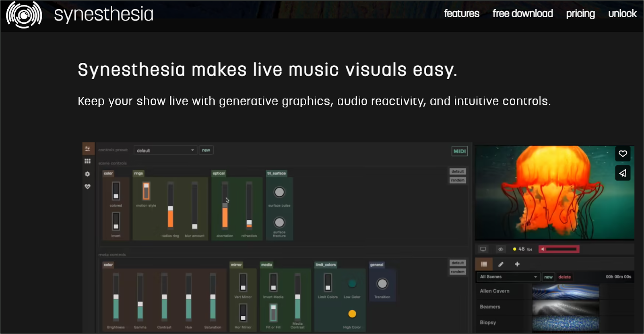Click the yellow fps status indicator dot
The image size is (644, 334).
[514, 249]
